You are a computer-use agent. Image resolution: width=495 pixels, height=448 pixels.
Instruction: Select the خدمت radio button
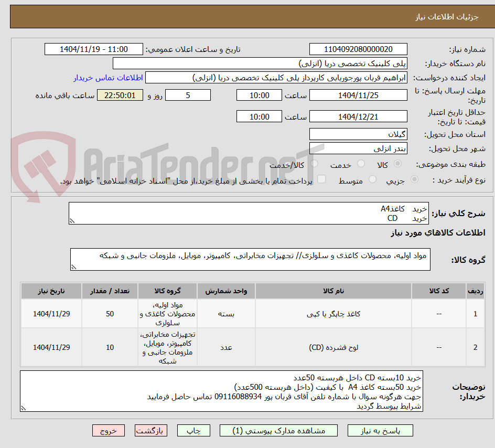[x=361, y=164]
